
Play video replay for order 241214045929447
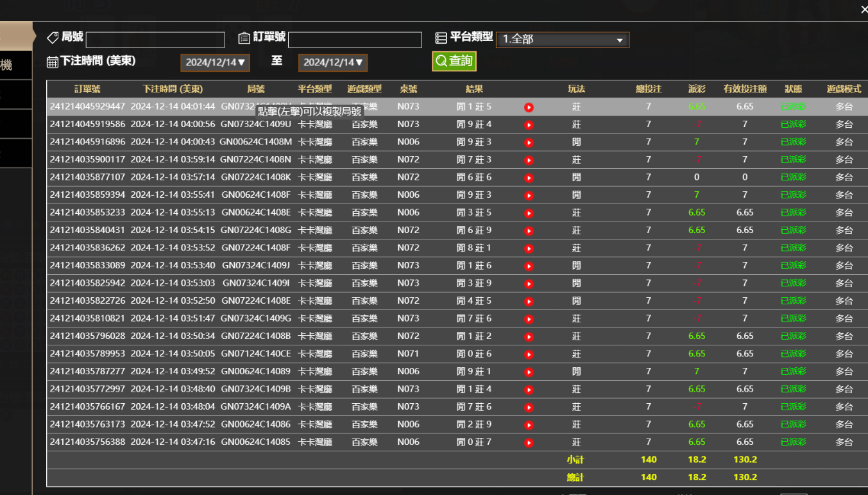(529, 107)
